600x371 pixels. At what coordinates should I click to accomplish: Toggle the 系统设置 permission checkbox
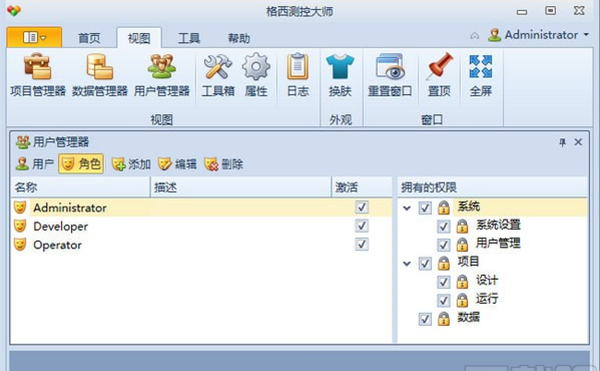(443, 226)
